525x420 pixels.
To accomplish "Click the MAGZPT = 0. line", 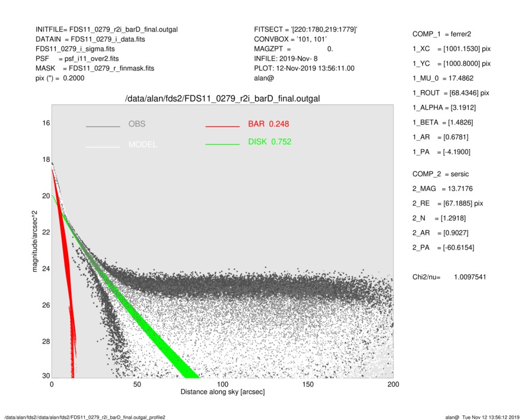I will (293, 49).
